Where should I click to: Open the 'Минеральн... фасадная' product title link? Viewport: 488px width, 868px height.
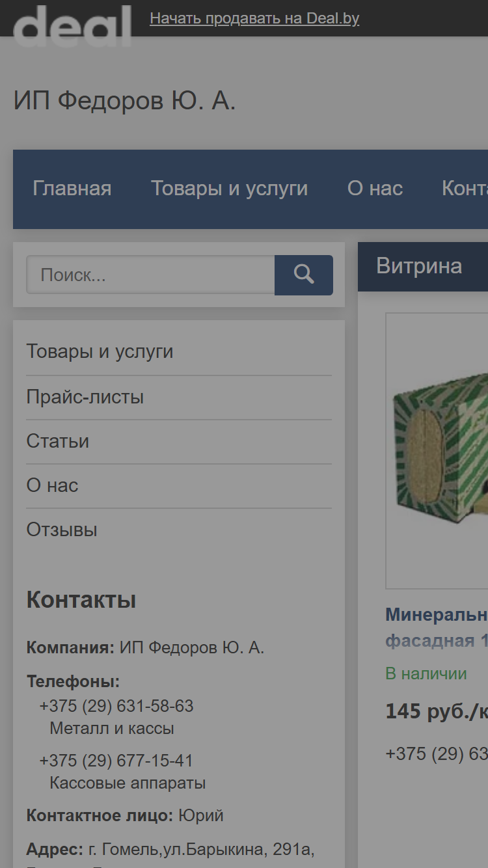[x=437, y=628]
